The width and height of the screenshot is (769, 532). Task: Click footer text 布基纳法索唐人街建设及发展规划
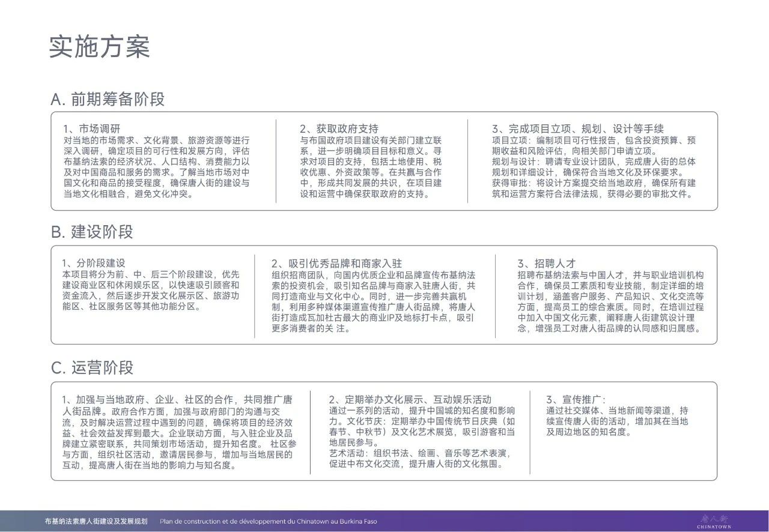click(96, 521)
